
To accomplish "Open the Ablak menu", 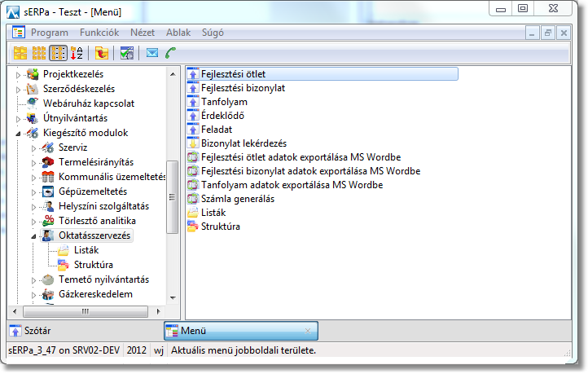I will click(x=178, y=33).
